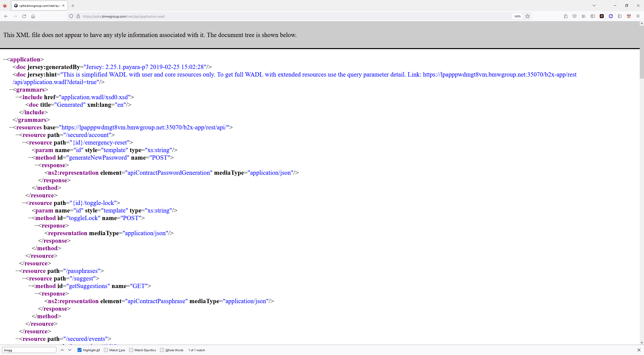Bookmark this page with star icon
Image resolution: width=644 pixels, height=355 pixels.
click(528, 16)
